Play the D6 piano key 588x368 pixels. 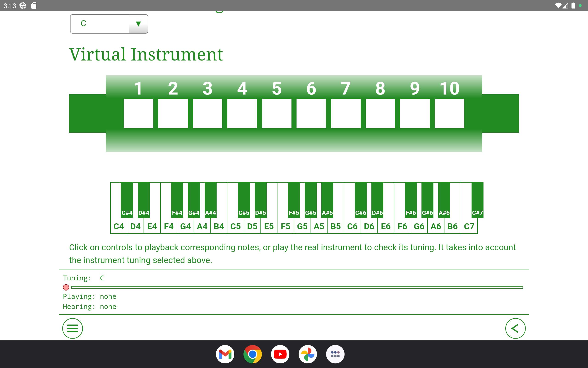click(x=369, y=226)
